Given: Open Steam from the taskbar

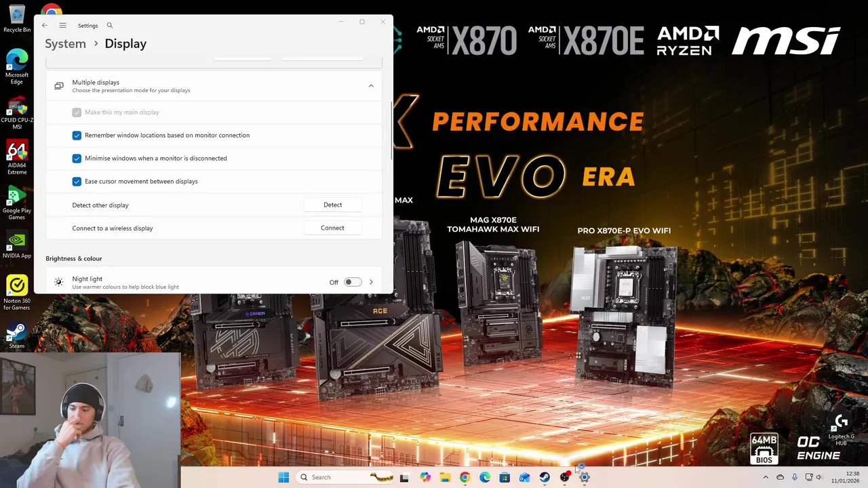Looking at the screenshot, I should (545, 477).
